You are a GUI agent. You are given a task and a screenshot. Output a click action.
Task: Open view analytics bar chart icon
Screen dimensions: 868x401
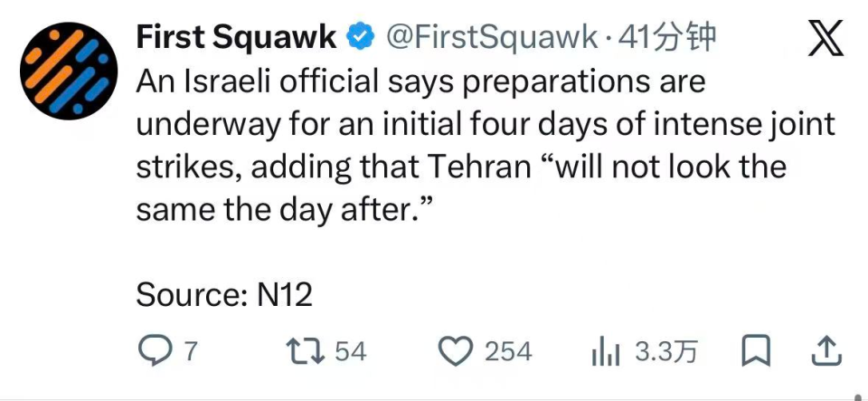coord(606,351)
